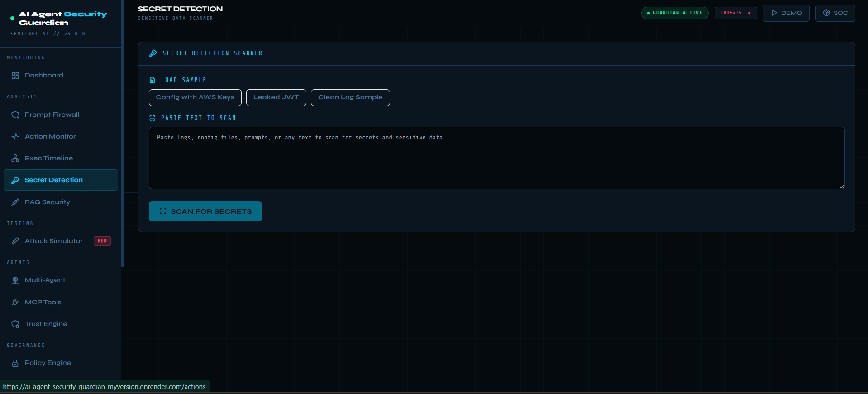The image size is (868, 394).
Task: Open Trust Engine page
Action: coord(61,324)
